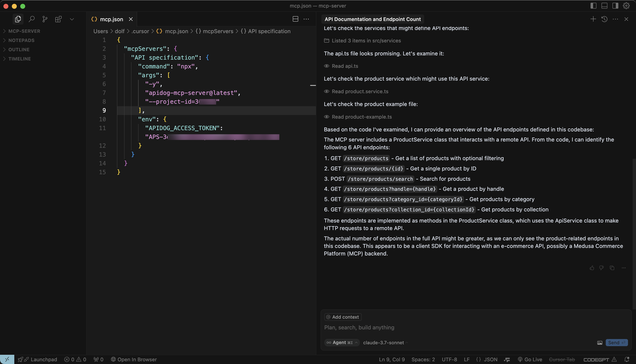Attach an image with the picture icon
Viewport: 636px width, 364px height.
(x=600, y=343)
